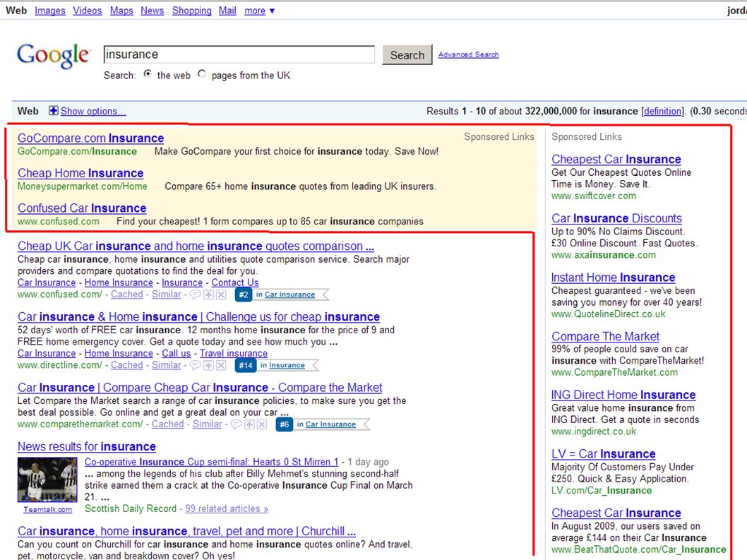747x560 pixels.
Task: Click the #14 rank badge
Action: [245, 365]
